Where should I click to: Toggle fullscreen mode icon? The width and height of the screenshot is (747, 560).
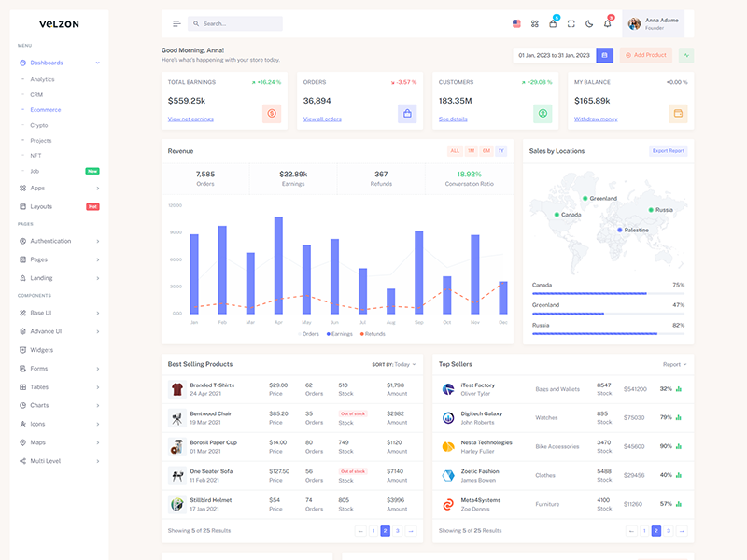(x=571, y=23)
